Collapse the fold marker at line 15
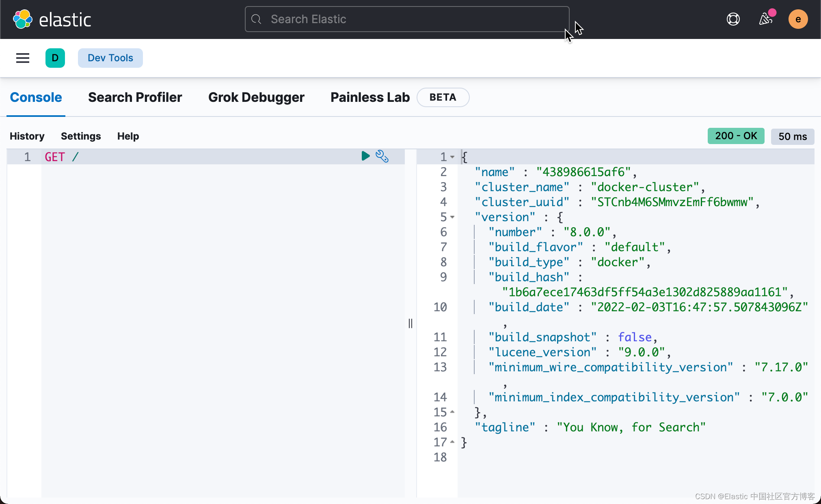 [x=452, y=411]
